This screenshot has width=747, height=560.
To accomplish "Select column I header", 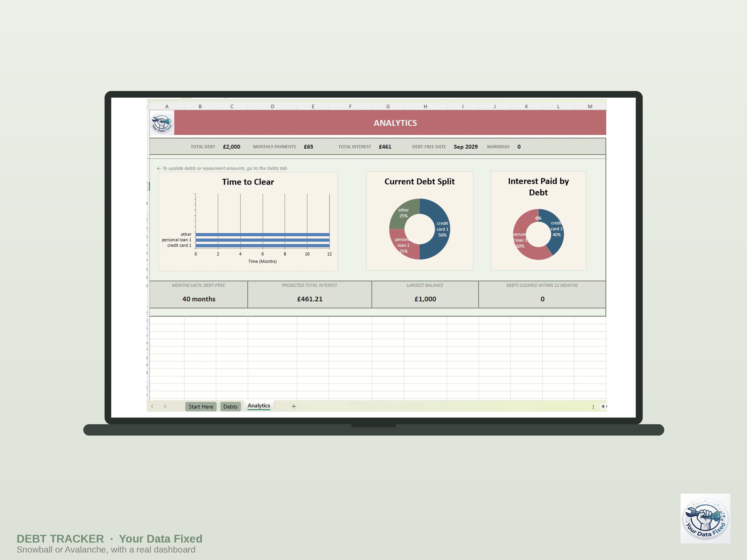I will 463,106.
